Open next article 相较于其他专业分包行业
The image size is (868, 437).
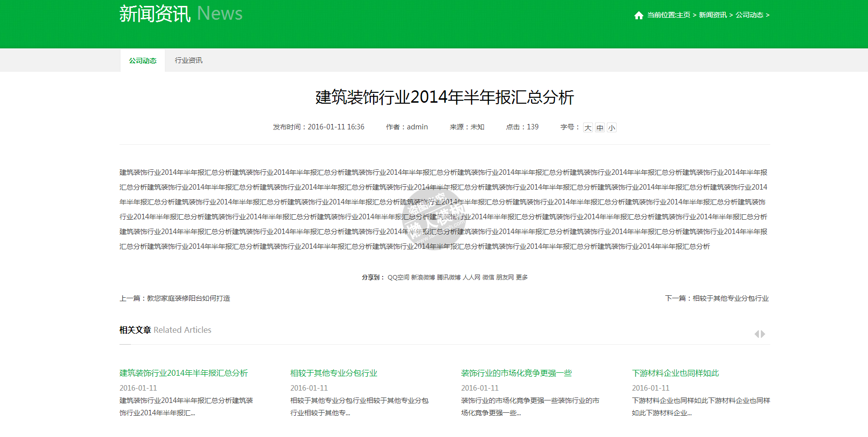(731, 298)
